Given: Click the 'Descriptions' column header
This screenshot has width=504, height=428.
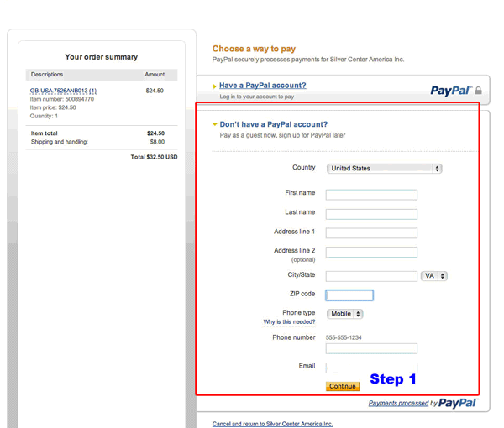Looking at the screenshot, I should [x=47, y=74].
